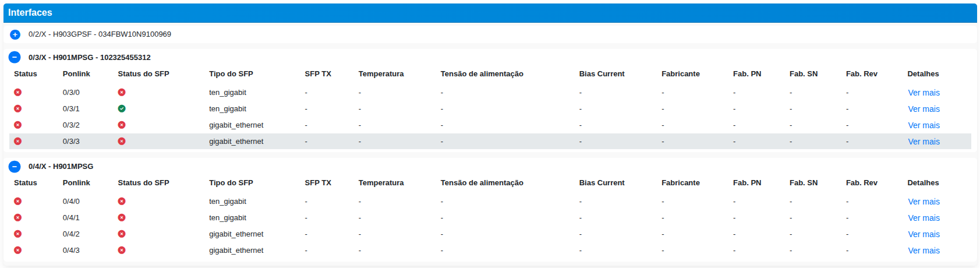Open 'Ver mais' details for ponlink 0/4/2

tap(924, 234)
